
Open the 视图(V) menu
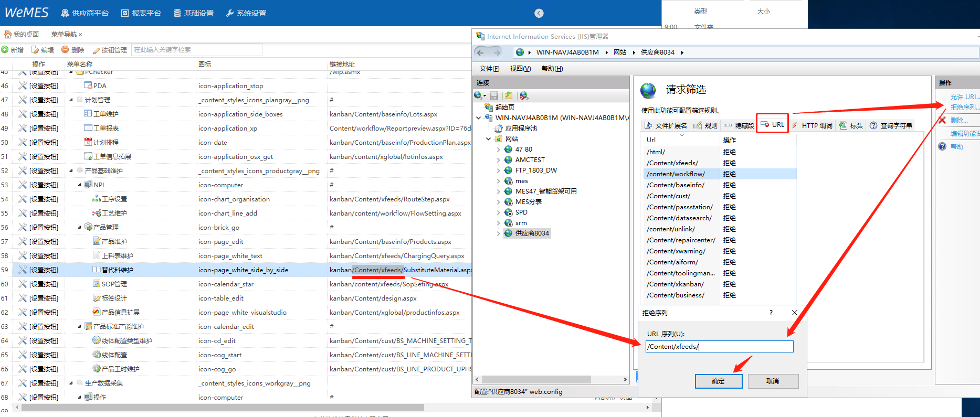pyautogui.click(x=520, y=69)
